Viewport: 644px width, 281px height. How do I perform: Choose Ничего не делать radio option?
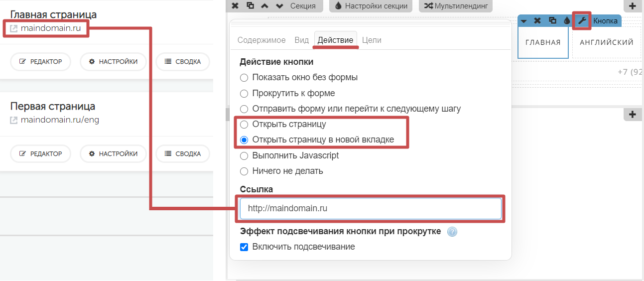tap(244, 171)
